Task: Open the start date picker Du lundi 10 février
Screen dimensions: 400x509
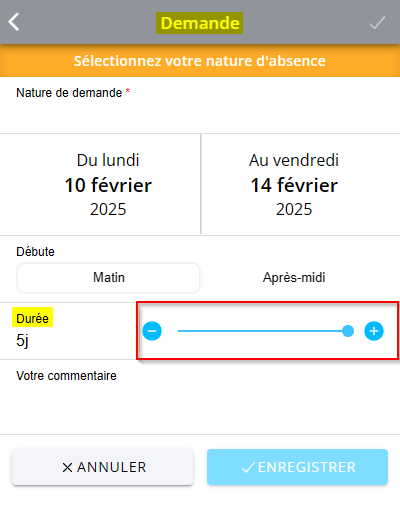Action: click(100, 184)
